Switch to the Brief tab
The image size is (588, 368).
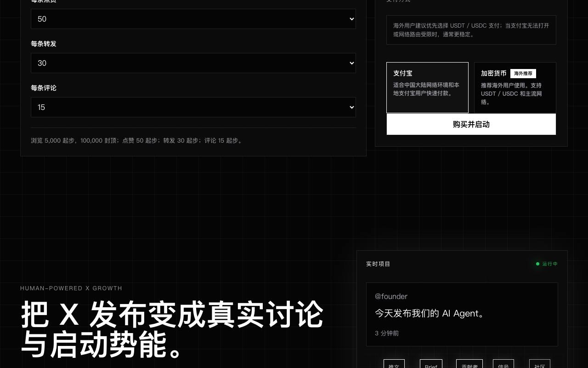point(431,364)
